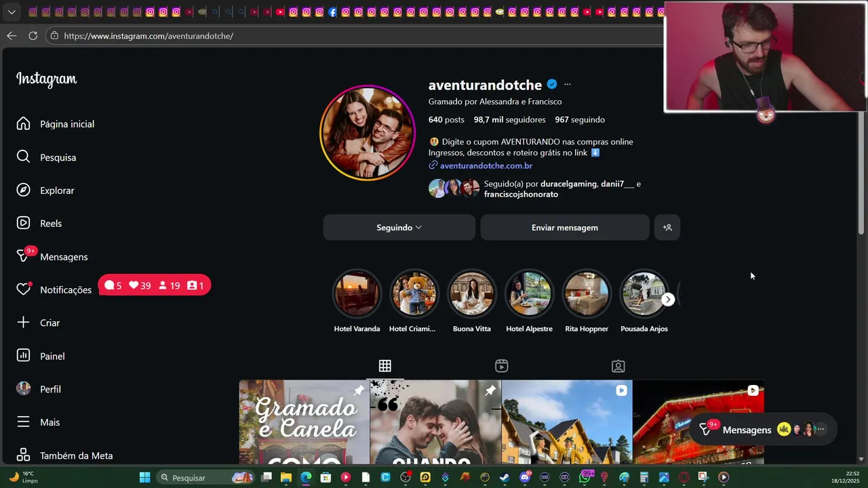Open the Explorar compass icon

[x=24, y=190]
